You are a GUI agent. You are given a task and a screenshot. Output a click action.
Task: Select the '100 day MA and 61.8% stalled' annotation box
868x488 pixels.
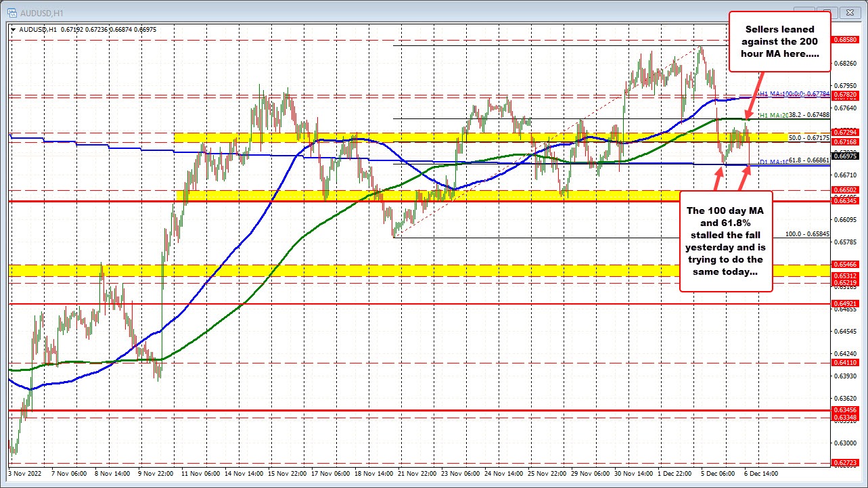[x=725, y=242]
